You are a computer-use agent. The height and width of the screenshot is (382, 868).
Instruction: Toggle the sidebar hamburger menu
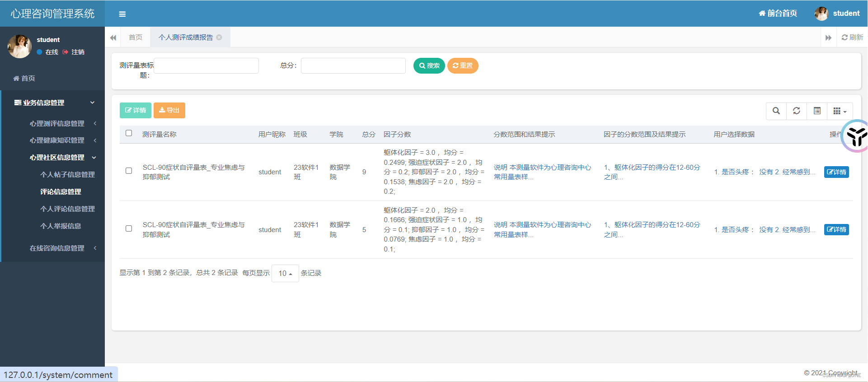pos(122,14)
